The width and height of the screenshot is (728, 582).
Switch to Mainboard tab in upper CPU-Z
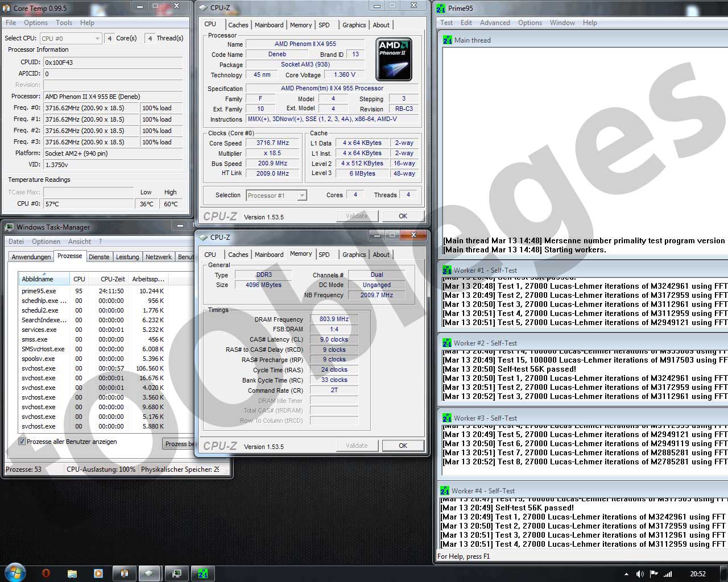pyautogui.click(x=269, y=25)
